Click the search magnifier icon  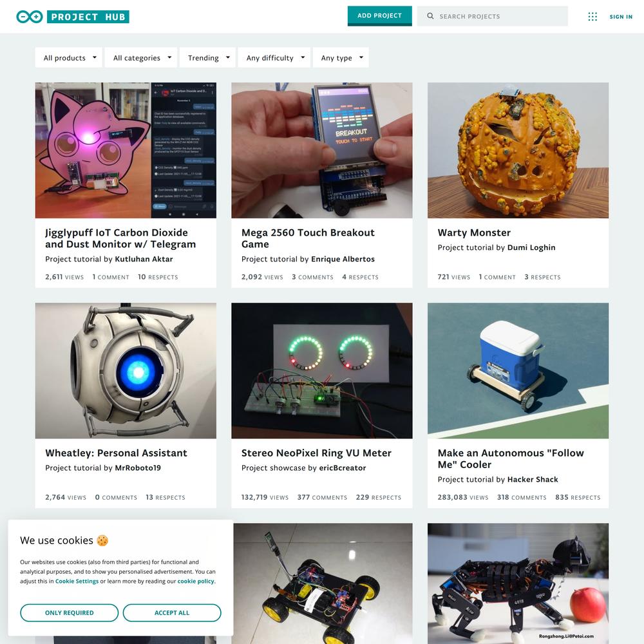[430, 16]
